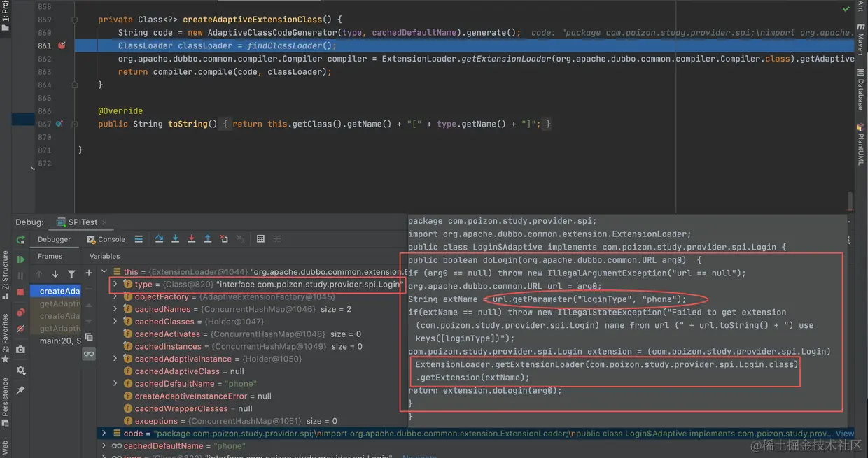Pause the running program
868x458 pixels.
pyautogui.click(x=21, y=275)
